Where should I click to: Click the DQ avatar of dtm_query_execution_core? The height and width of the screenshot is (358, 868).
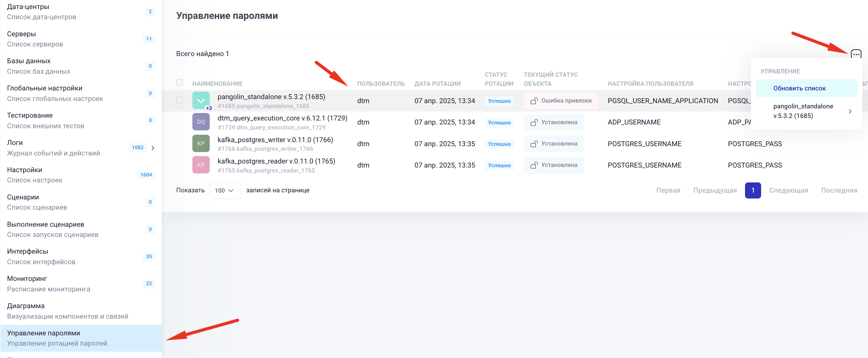coord(201,122)
